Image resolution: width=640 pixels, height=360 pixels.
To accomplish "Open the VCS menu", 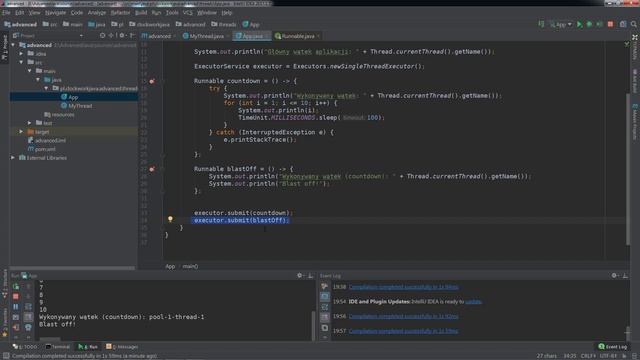I will (x=188, y=13).
